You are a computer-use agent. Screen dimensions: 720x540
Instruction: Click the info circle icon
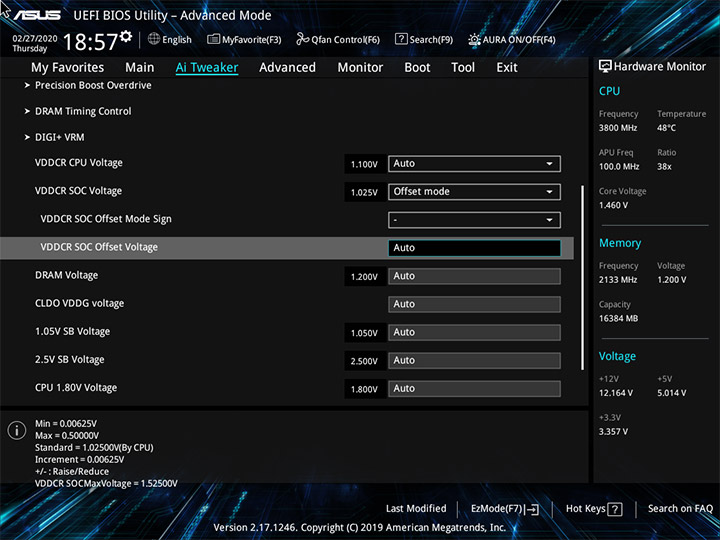(x=17, y=430)
